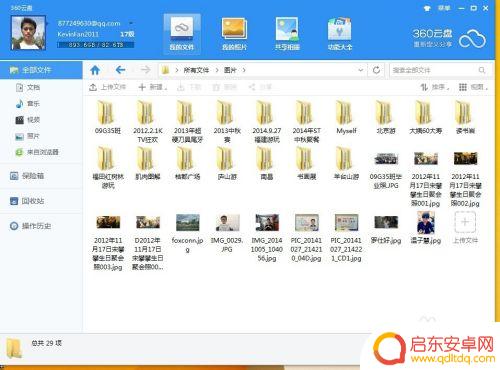The width and height of the screenshot is (500, 370).
Task: Go to 所有文件 in the breadcrumb
Action: 196,70
